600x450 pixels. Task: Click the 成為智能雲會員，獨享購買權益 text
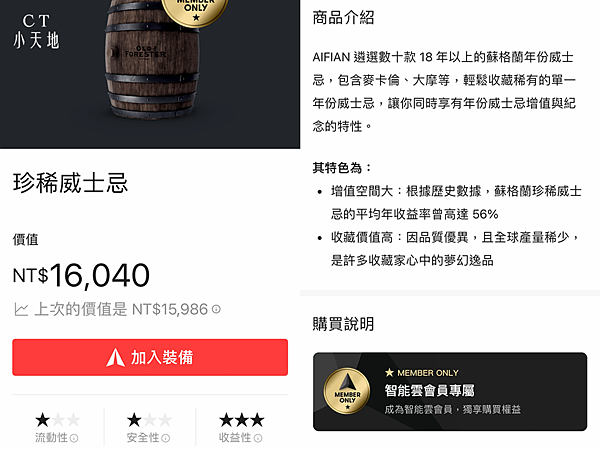453,409
